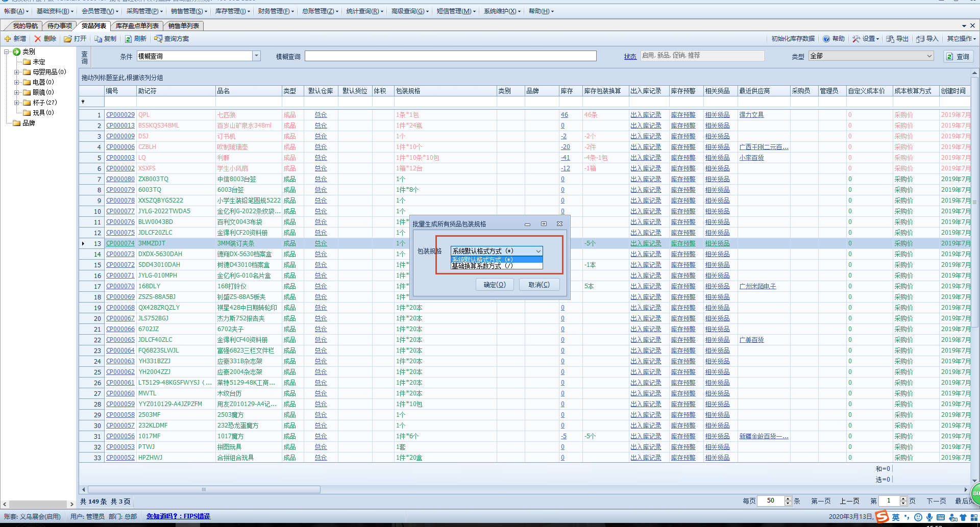Click the 导出 export icon
The width and height of the screenshot is (980, 527).
click(x=890, y=39)
